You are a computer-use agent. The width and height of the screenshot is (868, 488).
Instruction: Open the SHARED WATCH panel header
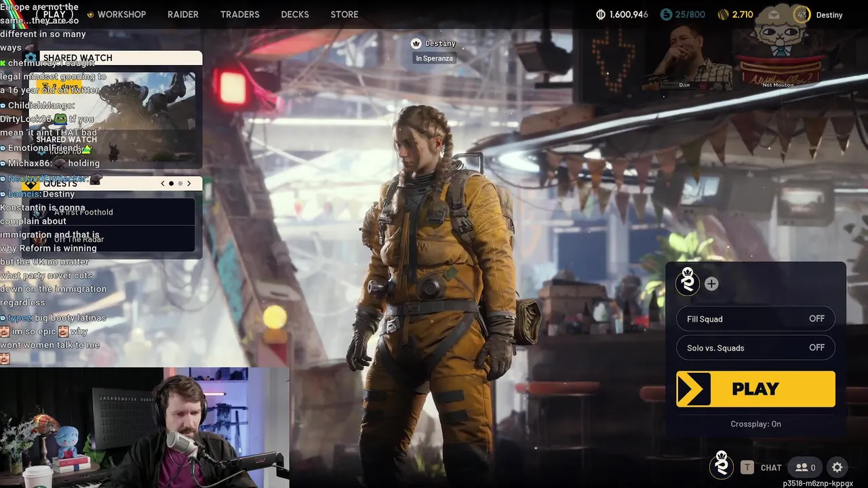(x=121, y=58)
